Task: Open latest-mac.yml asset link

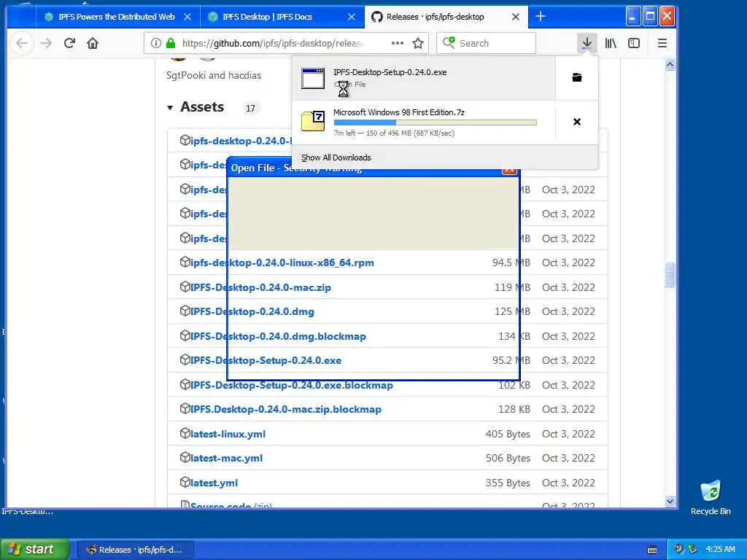Action: pyautogui.click(x=226, y=458)
